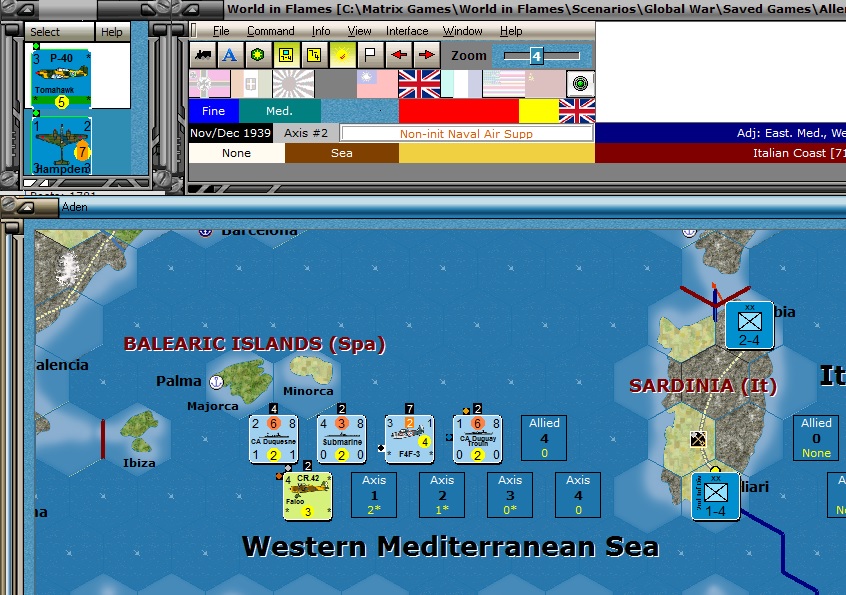The width and height of the screenshot is (846, 595).
Task: Click the Axis 1 sea box
Action: click(x=374, y=495)
